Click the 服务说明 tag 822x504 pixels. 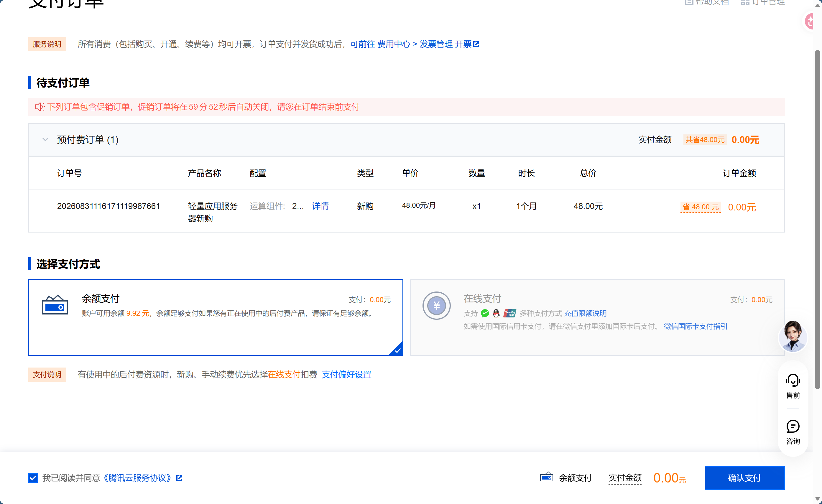click(47, 44)
